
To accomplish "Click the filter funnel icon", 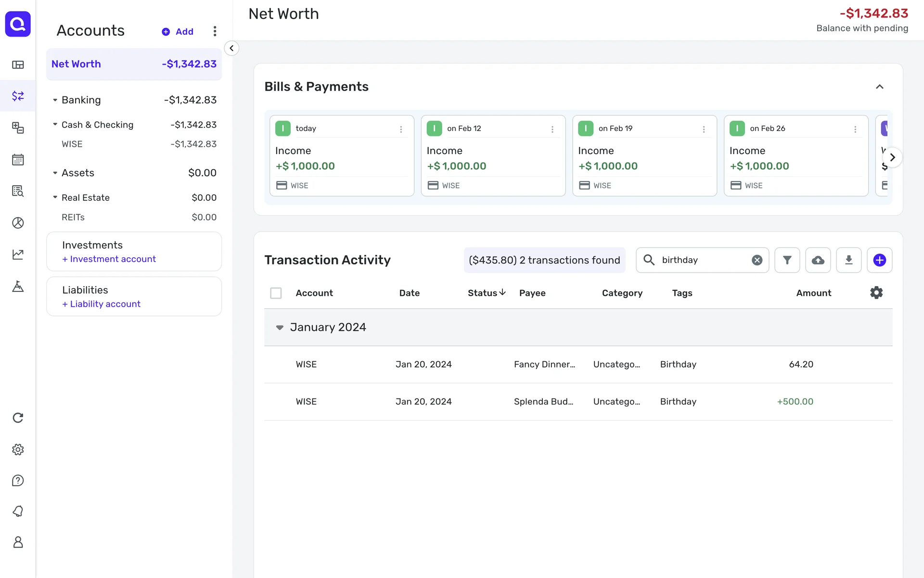I will tap(787, 260).
